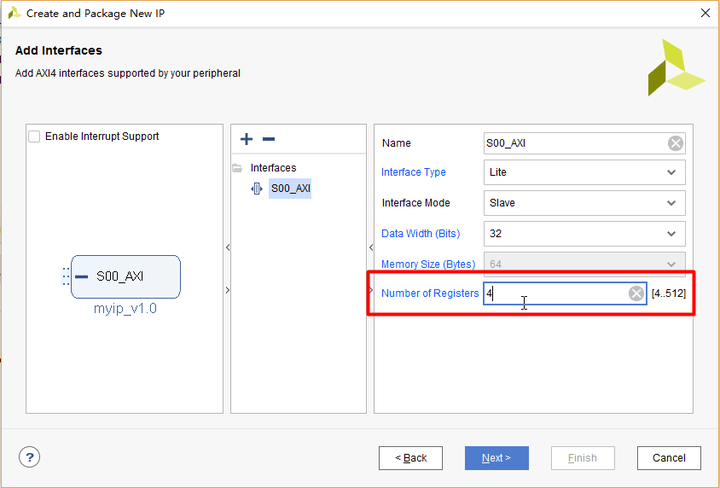720x488 pixels.
Task: Enable Interrupt Support checkbox
Action: click(x=35, y=137)
